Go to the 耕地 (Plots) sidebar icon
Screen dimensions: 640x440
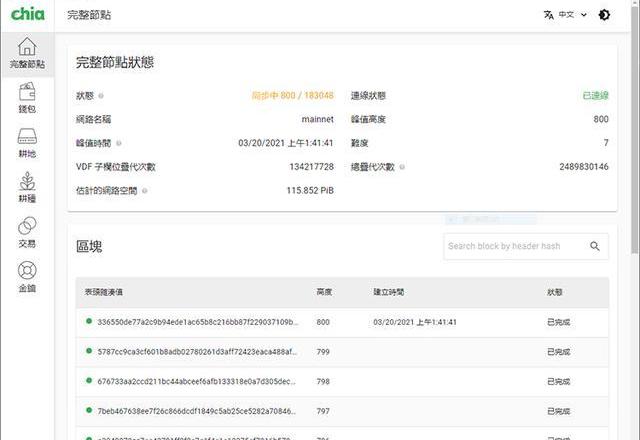[x=27, y=142]
